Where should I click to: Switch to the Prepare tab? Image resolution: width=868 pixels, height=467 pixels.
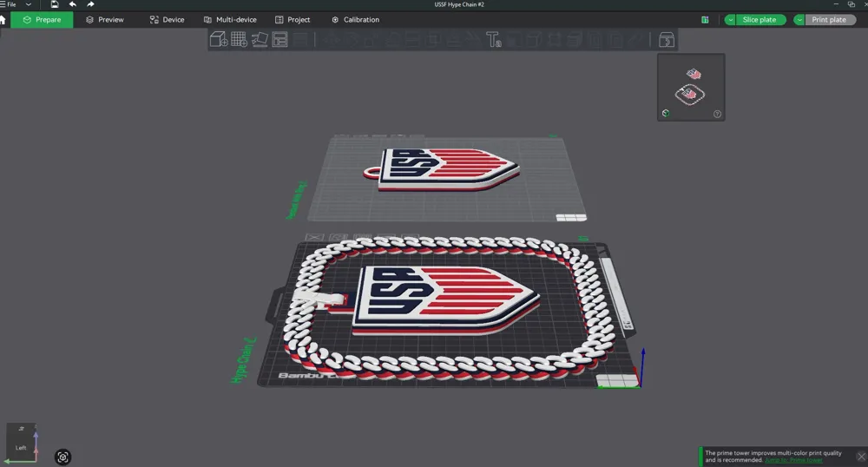tap(42, 19)
